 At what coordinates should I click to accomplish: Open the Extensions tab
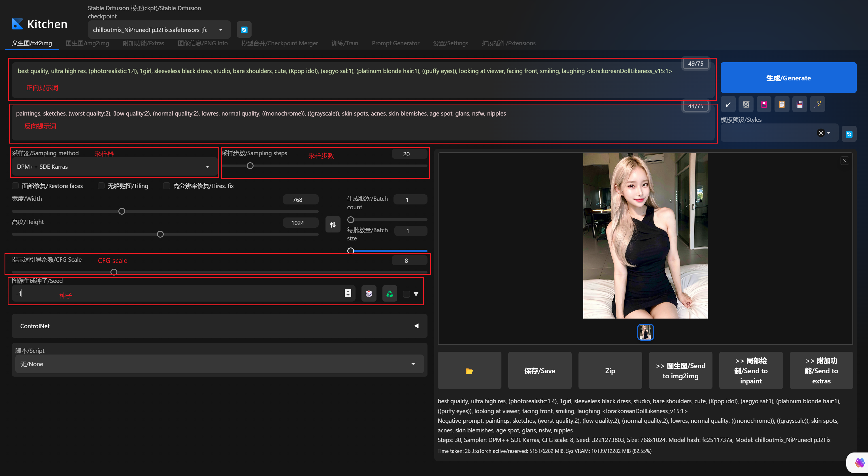(x=509, y=43)
